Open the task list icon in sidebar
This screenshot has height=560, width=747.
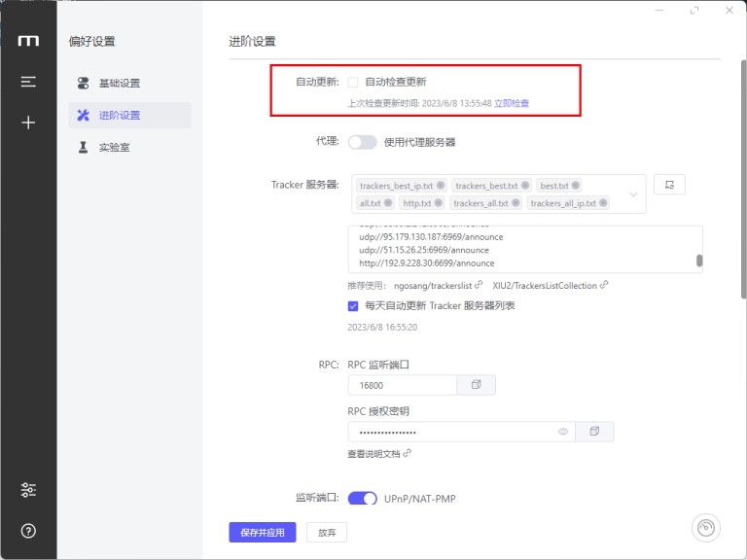28,82
